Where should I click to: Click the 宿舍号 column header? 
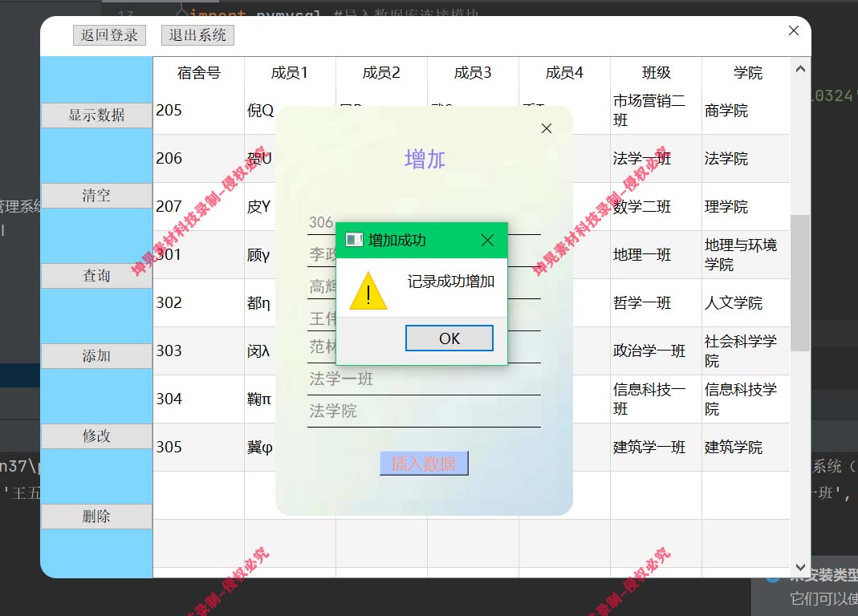198,72
